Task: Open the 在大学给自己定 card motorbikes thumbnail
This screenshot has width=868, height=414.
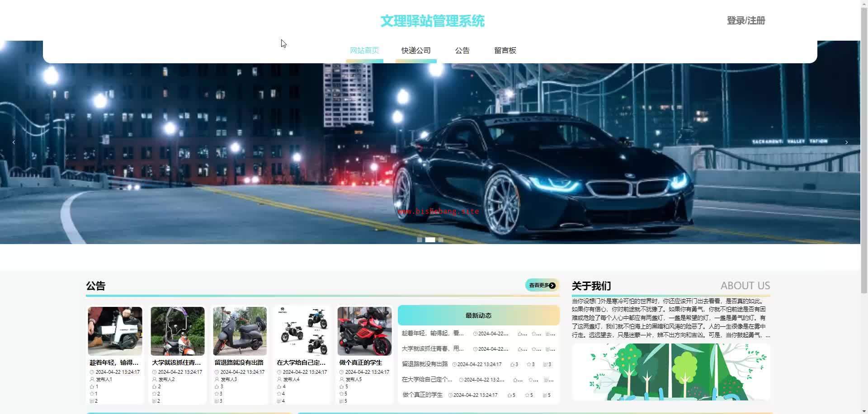Action: (x=302, y=331)
